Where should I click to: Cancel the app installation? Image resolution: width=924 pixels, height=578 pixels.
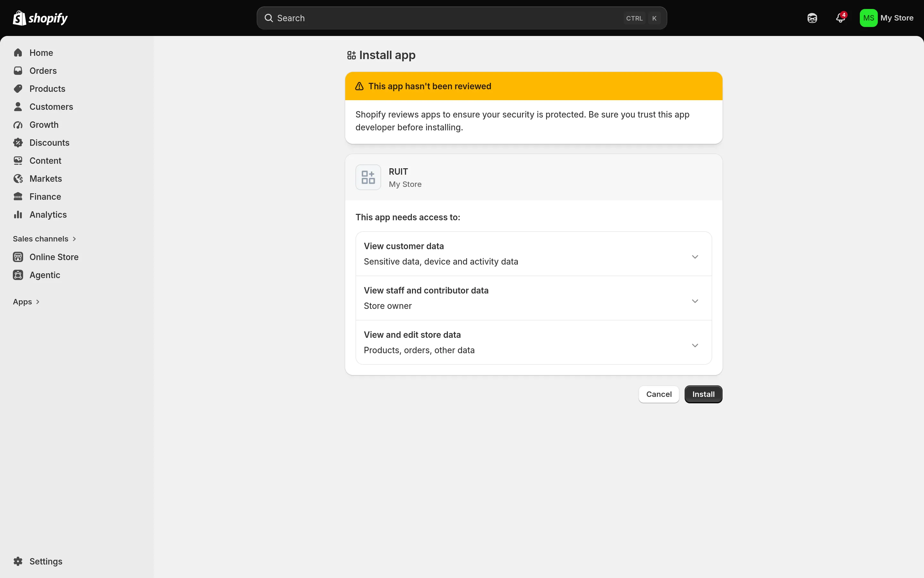[659, 394]
